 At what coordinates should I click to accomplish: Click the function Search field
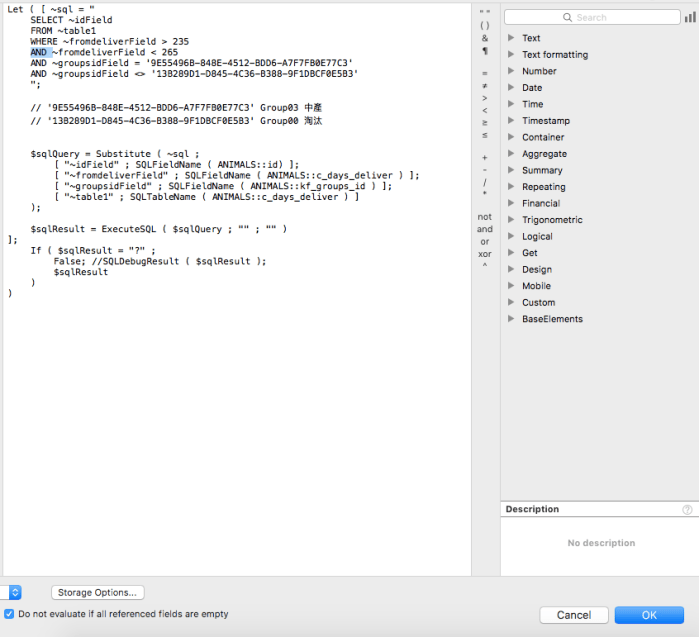[591, 17]
